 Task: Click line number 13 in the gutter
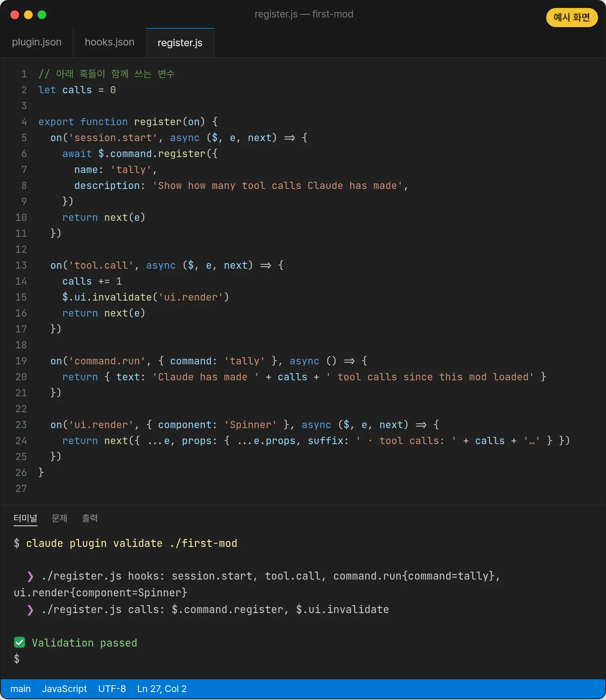[x=21, y=265]
